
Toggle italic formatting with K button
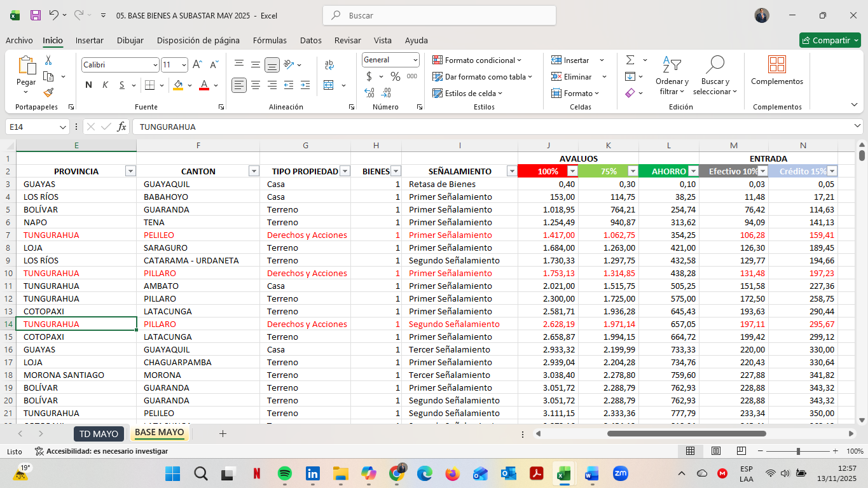click(105, 85)
